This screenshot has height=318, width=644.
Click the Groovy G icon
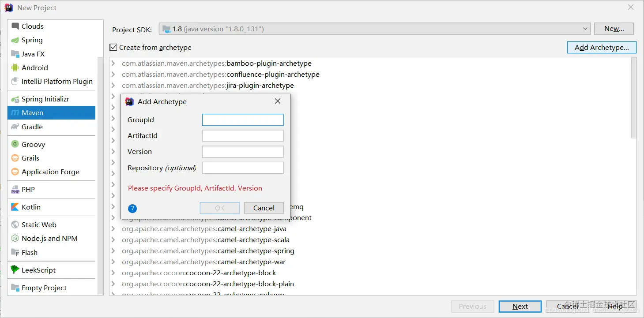tap(15, 144)
